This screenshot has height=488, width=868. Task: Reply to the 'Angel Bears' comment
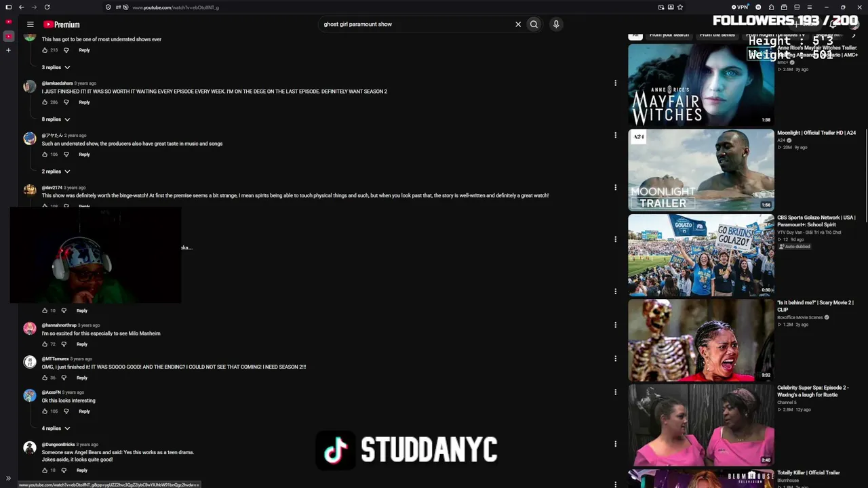pyautogui.click(x=82, y=470)
